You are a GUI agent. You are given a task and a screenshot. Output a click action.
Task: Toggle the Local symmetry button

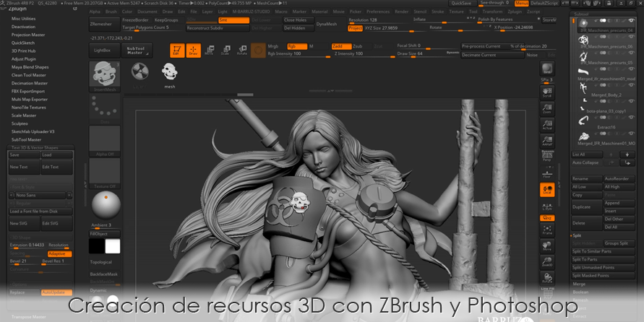(547, 190)
